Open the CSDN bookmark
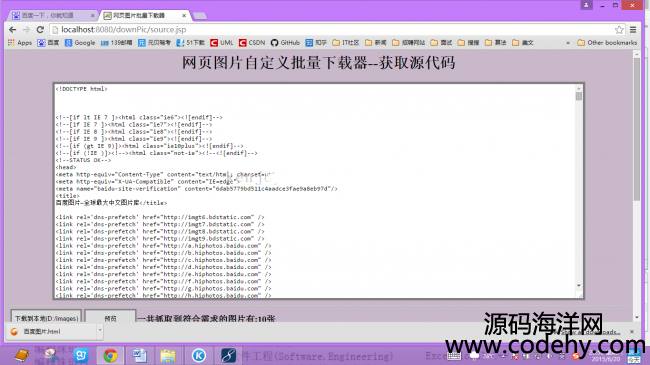This screenshot has height=365, width=650. point(252,43)
